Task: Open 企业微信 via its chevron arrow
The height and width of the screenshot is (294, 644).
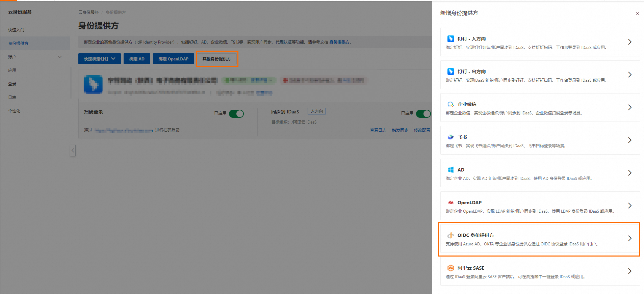Action: 629,107
